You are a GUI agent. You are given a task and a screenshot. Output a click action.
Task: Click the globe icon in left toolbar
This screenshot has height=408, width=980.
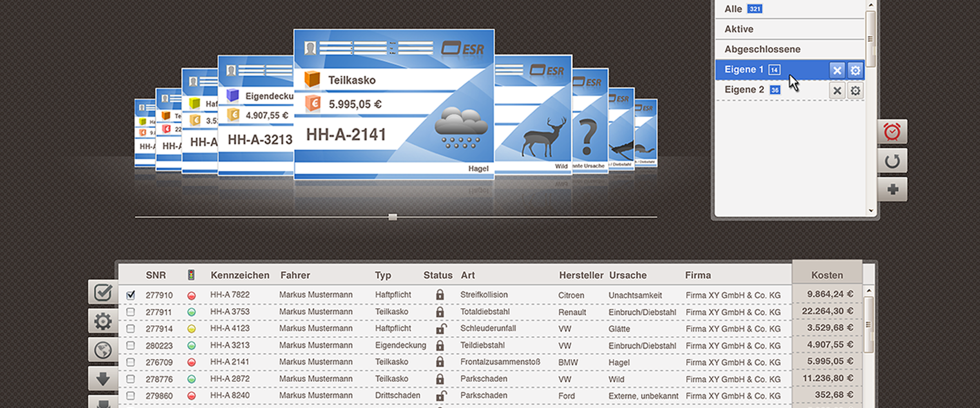[x=103, y=349]
